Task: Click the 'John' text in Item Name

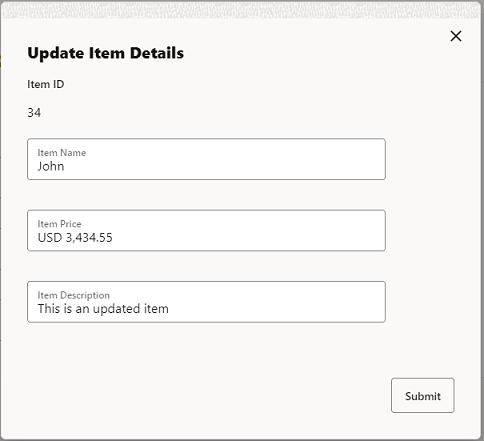Action: [x=51, y=166]
